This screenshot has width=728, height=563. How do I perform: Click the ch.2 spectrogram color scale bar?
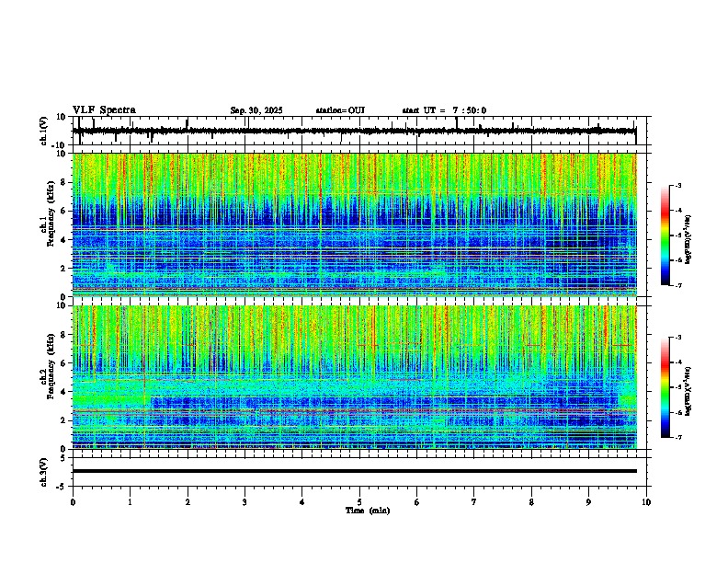pos(665,387)
